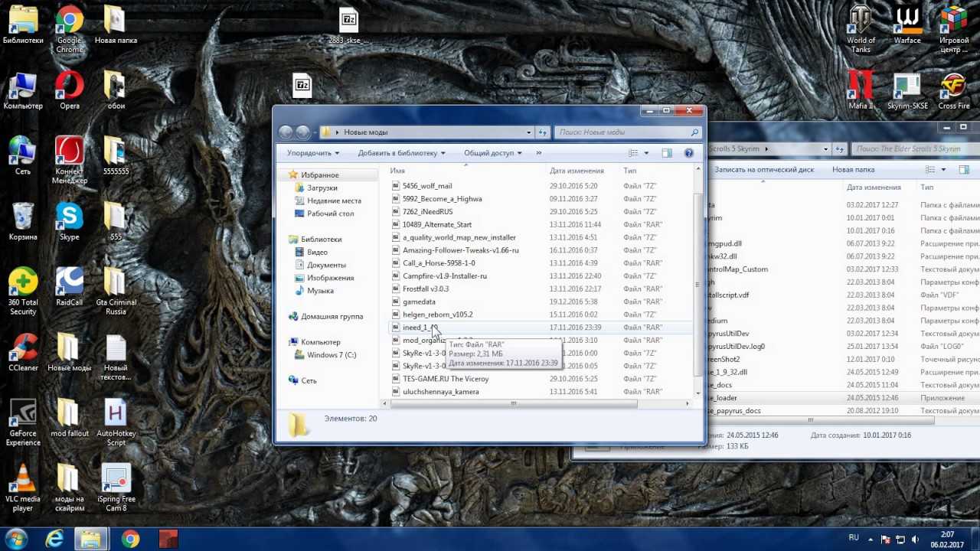Sort by the Имя column header

point(465,171)
